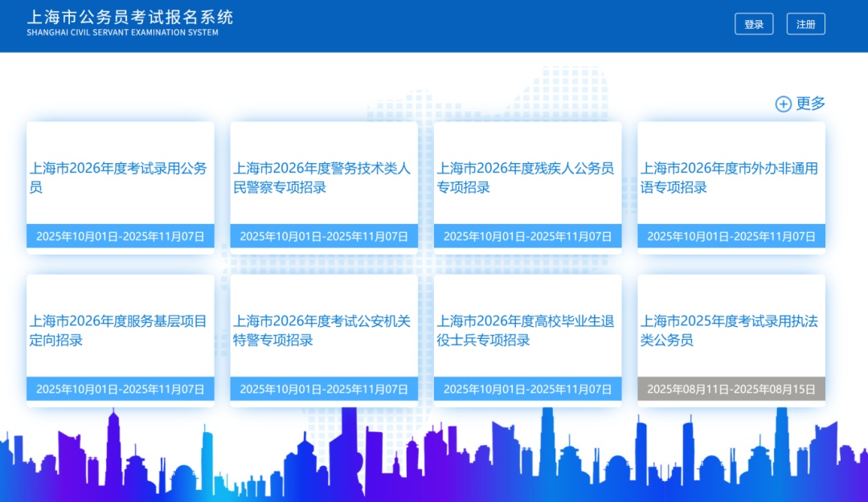Click the plus circle icon beside 更多

[x=783, y=104]
